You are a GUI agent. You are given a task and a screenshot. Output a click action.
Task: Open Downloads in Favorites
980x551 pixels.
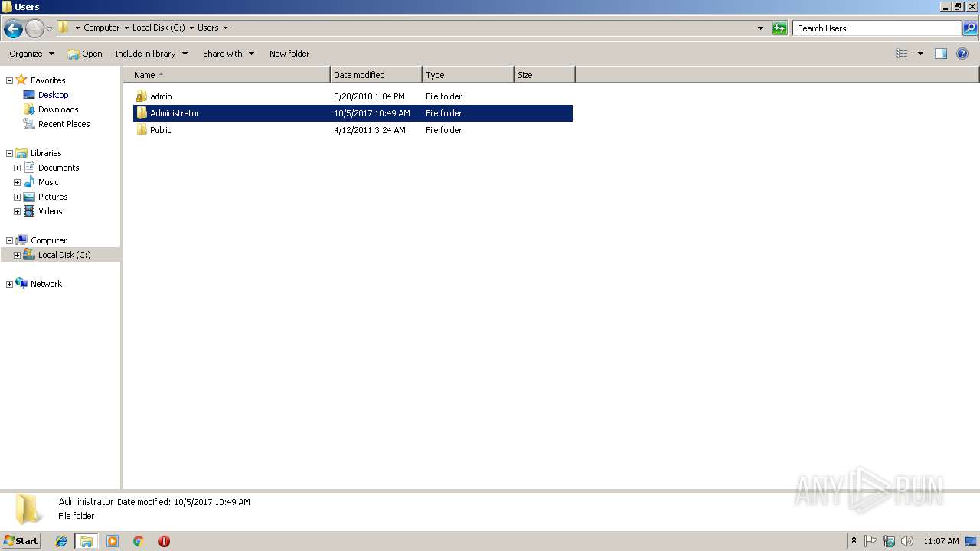coord(58,109)
